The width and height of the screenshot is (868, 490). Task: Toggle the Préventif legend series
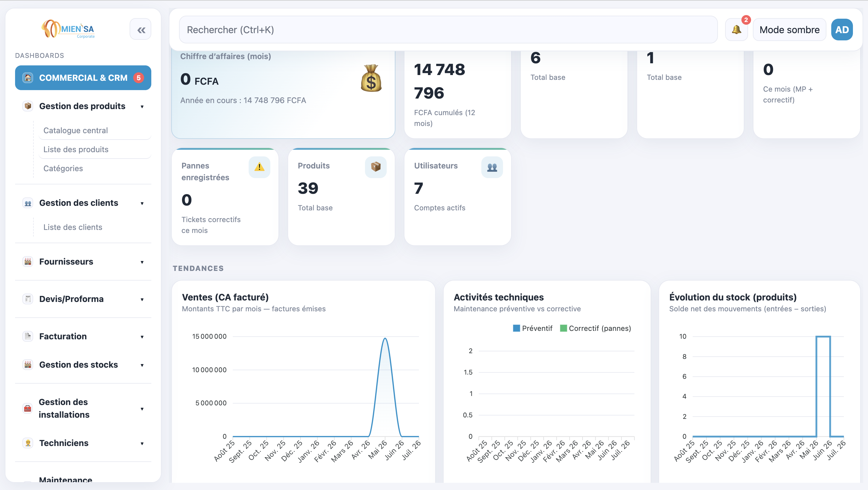(532, 328)
